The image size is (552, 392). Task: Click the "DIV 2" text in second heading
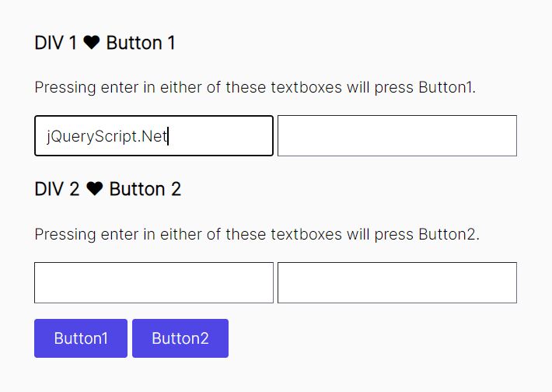58,190
